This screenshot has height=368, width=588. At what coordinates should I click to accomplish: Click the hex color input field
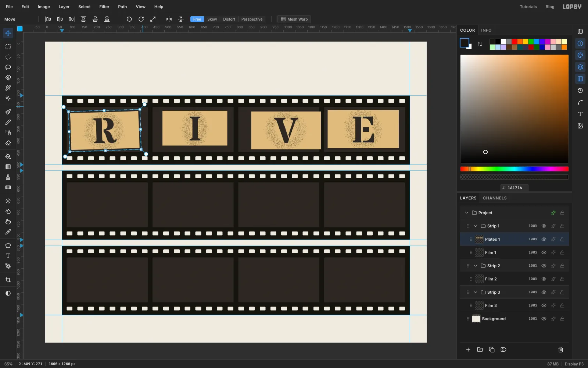[x=514, y=188]
